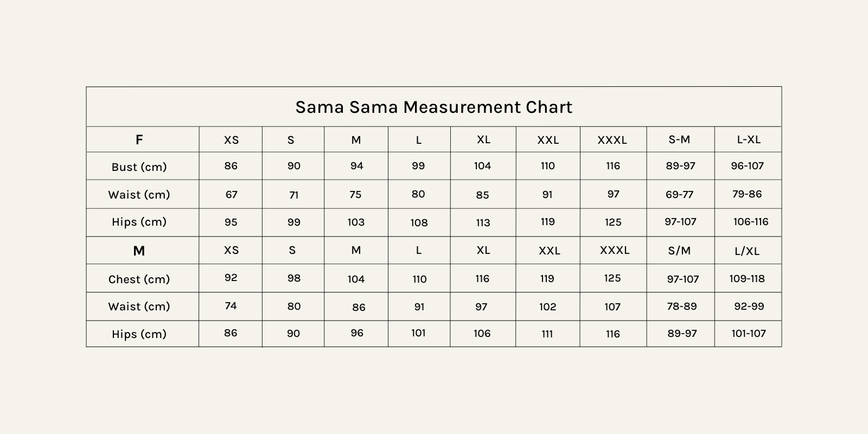This screenshot has height=434, width=868.
Task: Select the F section header cell
Action: coord(139,140)
